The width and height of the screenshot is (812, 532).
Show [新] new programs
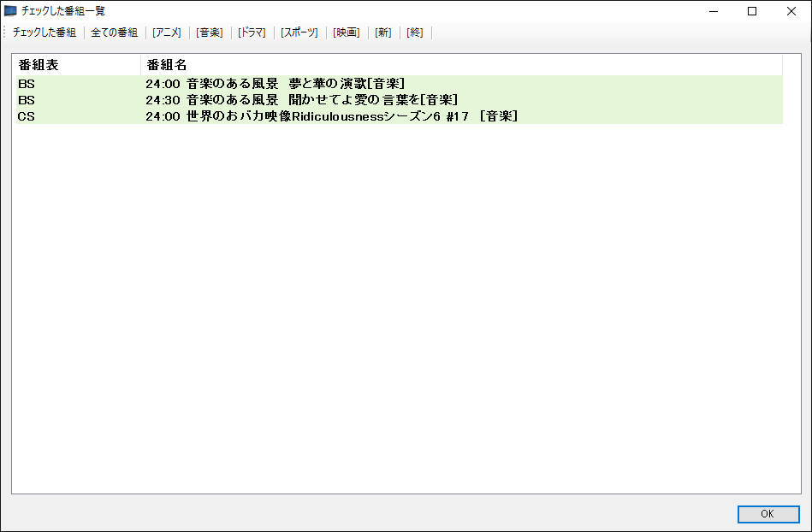pyautogui.click(x=383, y=33)
